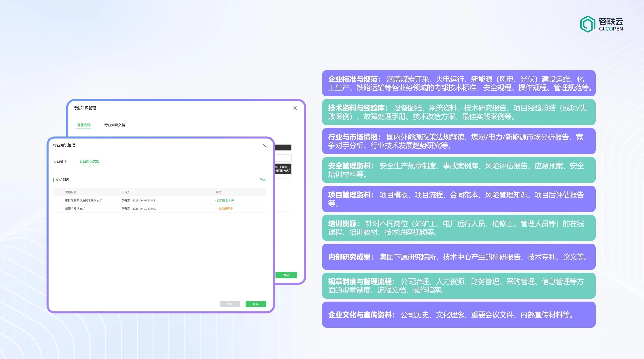Select 行业知识文档 tab in front dialog
Viewport: 644px width, 359px height.
(x=89, y=161)
